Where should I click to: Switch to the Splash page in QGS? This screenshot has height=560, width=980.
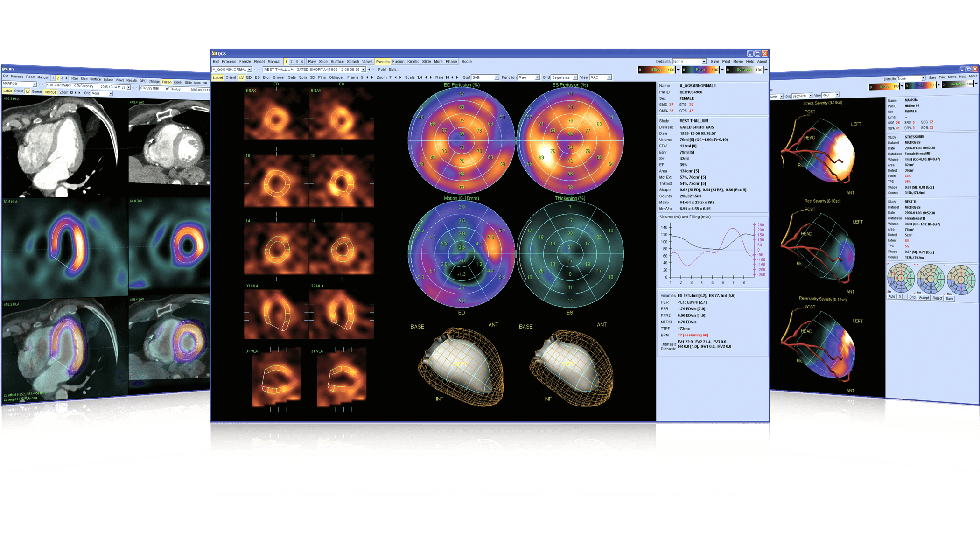[x=353, y=62]
